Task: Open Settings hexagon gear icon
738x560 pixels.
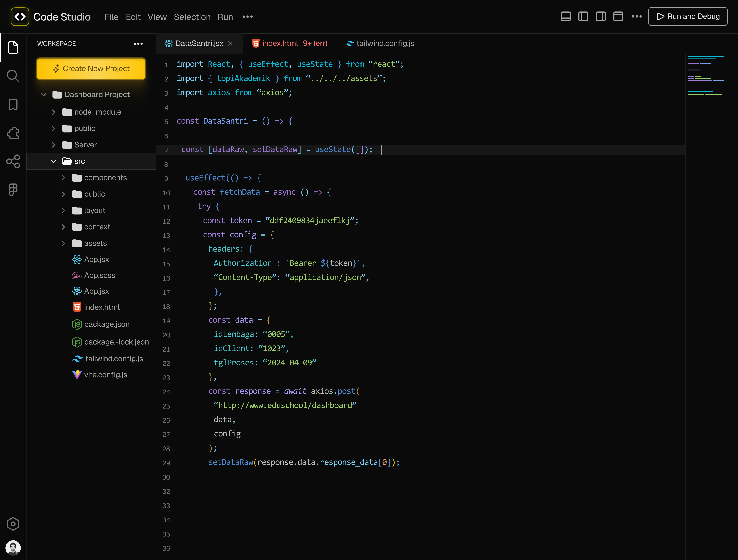Action: [13, 524]
